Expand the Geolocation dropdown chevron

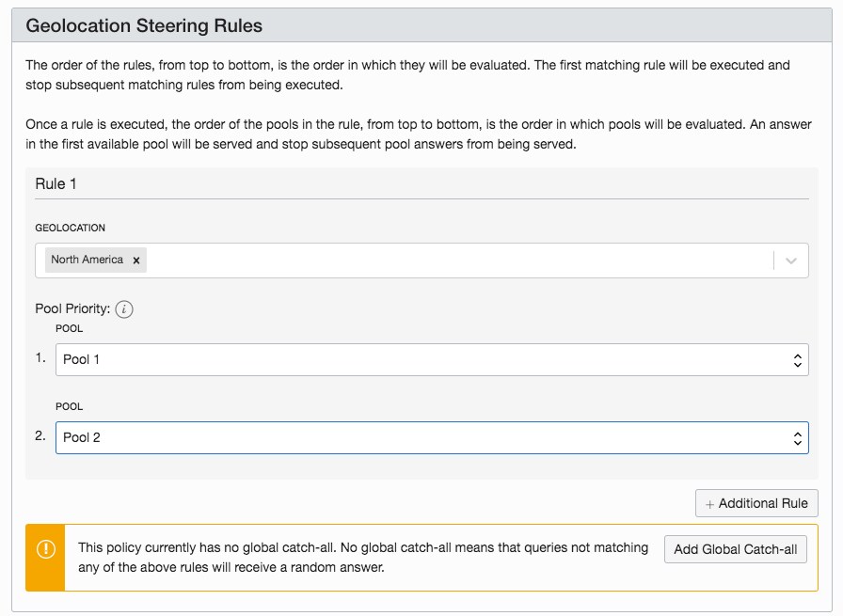(x=791, y=261)
